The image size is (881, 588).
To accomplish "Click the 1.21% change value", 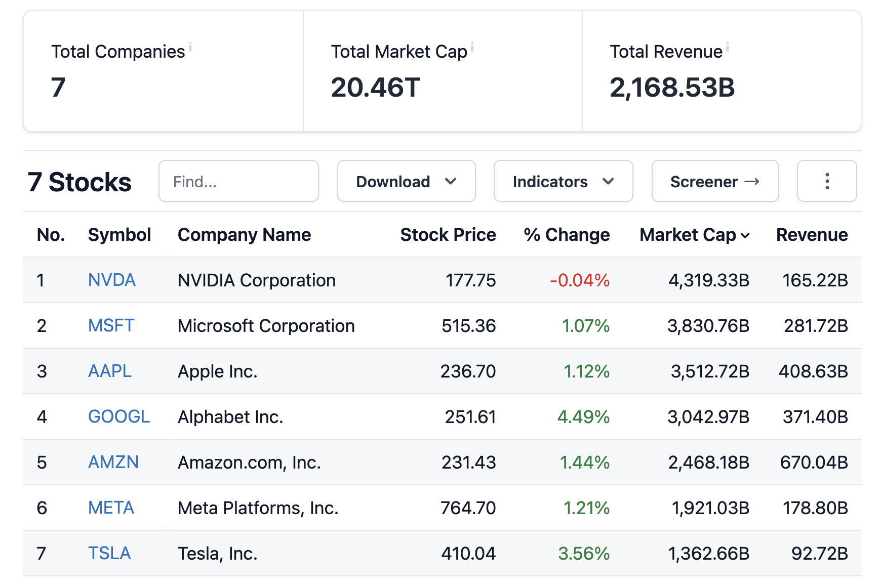I will (x=587, y=508).
